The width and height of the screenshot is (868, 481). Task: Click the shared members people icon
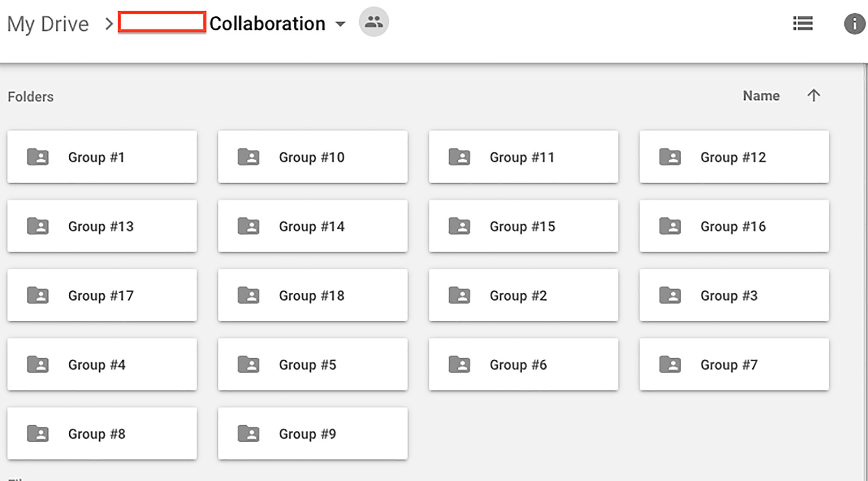(x=373, y=22)
